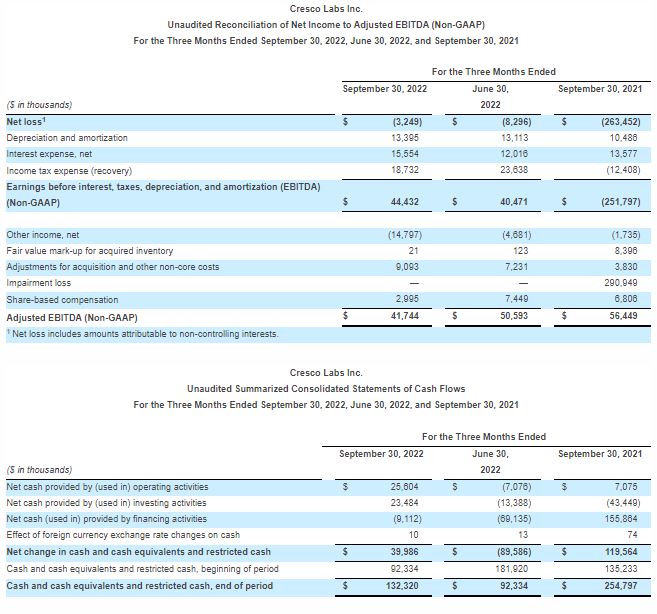Select the financing activities value 155,864
Image resolution: width=657 pixels, height=614 pixels.
click(x=621, y=518)
